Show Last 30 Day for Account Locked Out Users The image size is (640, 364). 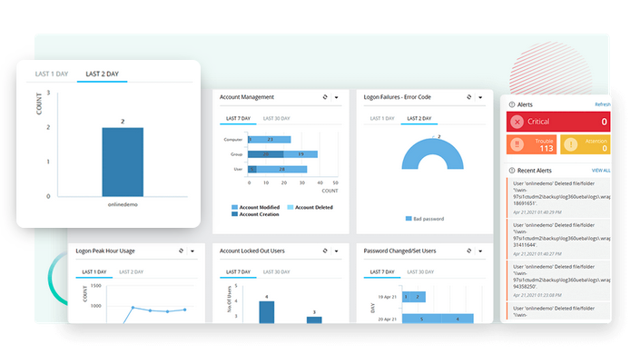point(276,271)
